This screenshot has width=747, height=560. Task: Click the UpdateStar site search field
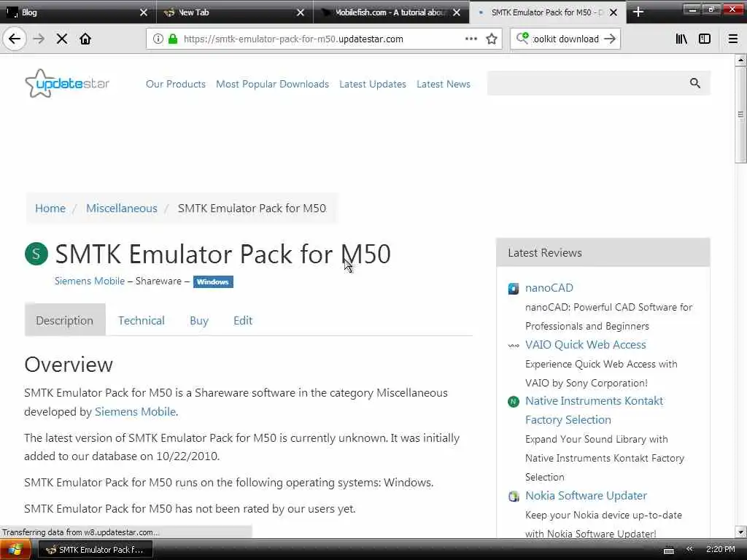587,83
